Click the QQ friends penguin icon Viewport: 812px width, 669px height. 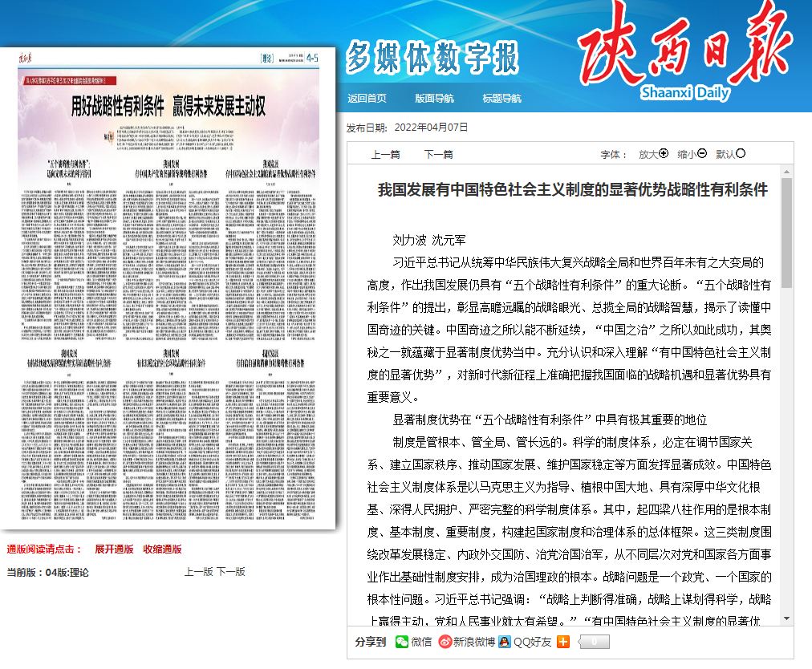coord(504,642)
